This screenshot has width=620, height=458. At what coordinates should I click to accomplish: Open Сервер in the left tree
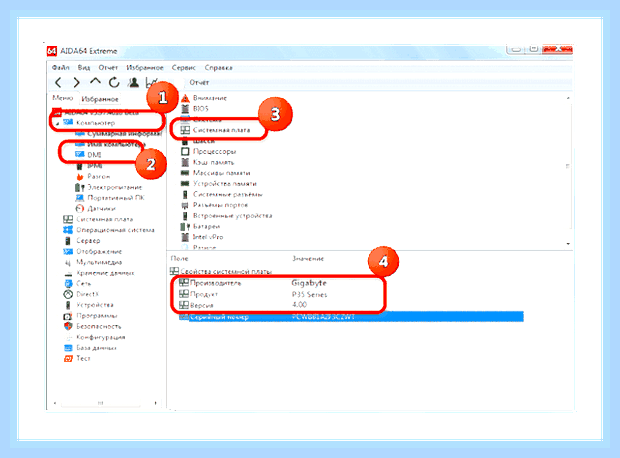point(88,240)
